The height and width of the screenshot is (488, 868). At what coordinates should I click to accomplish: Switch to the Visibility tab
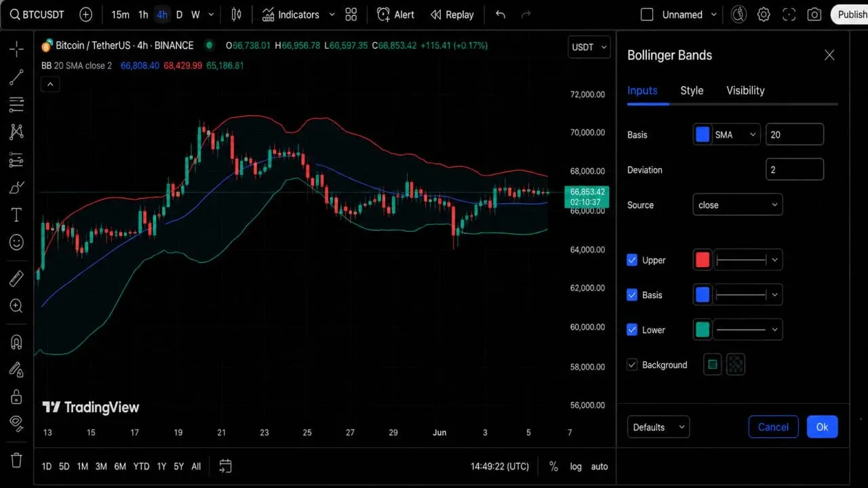(745, 90)
